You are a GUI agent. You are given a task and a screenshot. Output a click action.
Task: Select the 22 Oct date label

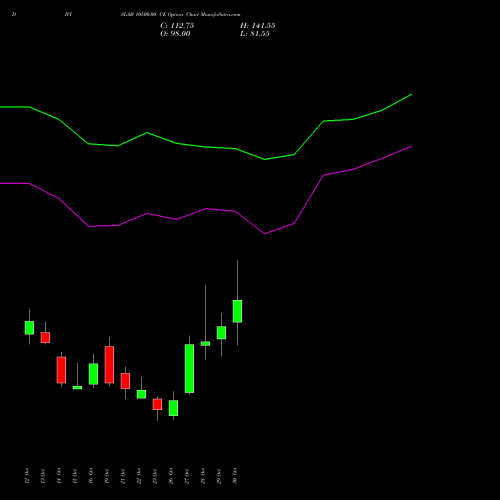(139, 476)
